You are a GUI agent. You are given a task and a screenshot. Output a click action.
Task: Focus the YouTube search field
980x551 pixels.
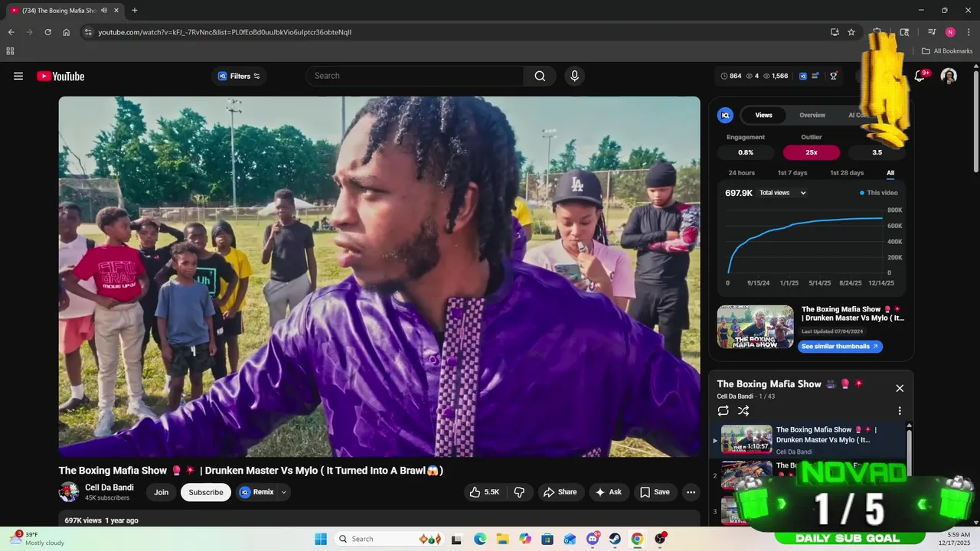415,76
